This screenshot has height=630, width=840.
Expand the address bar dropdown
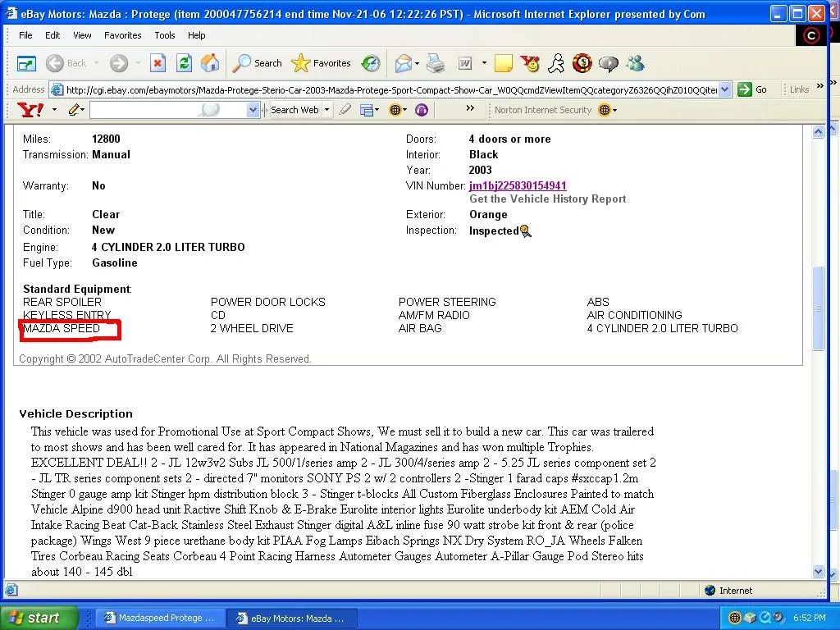point(724,90)
